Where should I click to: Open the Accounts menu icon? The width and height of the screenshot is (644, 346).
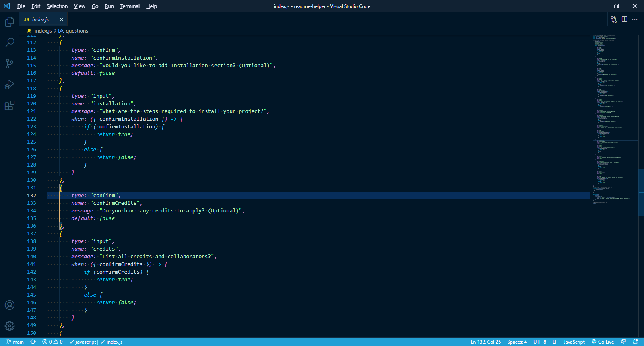click(10, 305)
